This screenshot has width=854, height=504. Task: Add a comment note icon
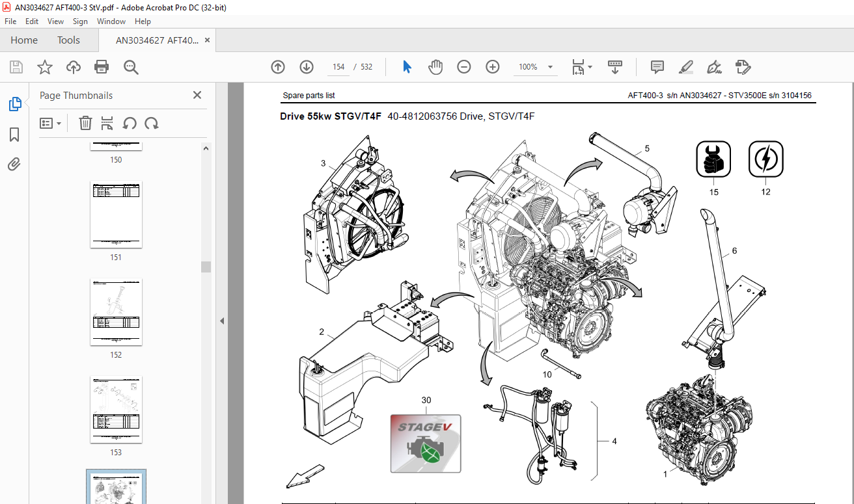(x=657, y=67)
